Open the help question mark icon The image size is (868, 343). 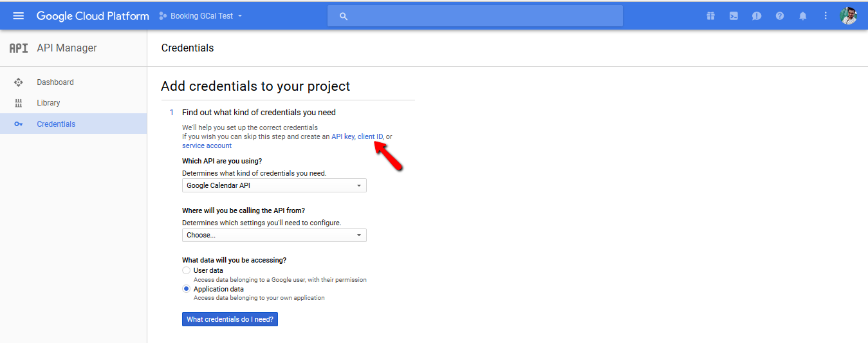[780, 16]
